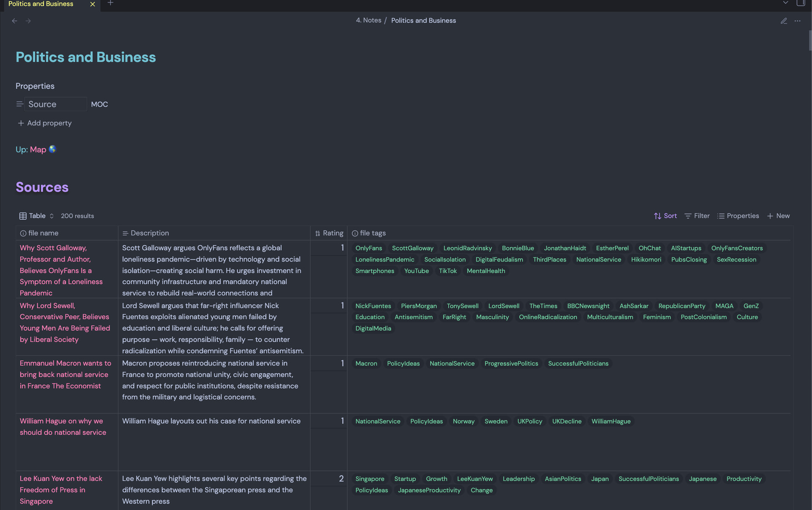Expand the Table view switcher dropdown
This screenshot has height=510, width=812.
(37, 216)
